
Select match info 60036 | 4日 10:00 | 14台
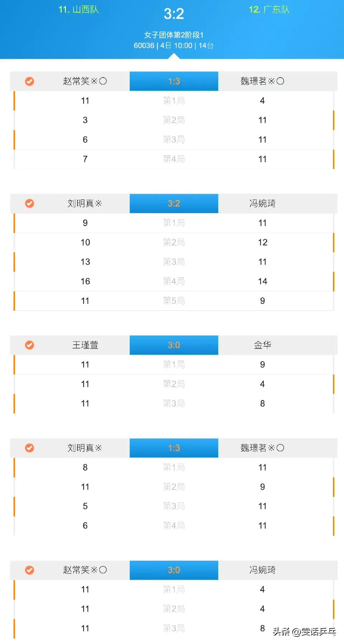[174, 46]
